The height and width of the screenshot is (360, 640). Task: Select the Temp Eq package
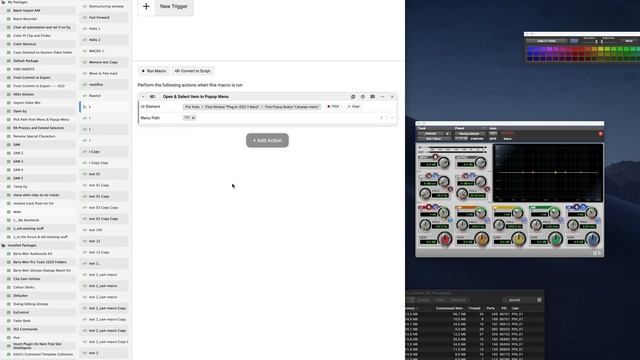[x=38, y=187]
